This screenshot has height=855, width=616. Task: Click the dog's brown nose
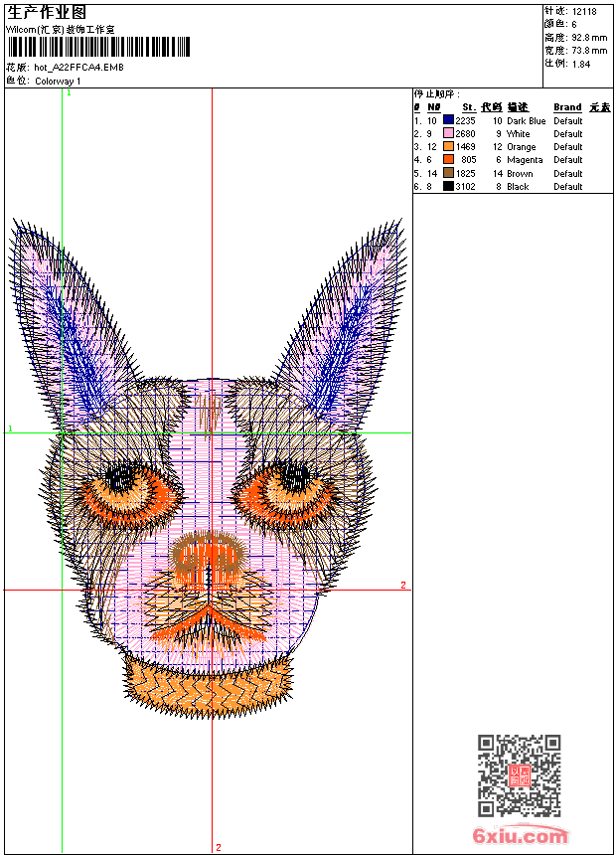tap(206, 559)
